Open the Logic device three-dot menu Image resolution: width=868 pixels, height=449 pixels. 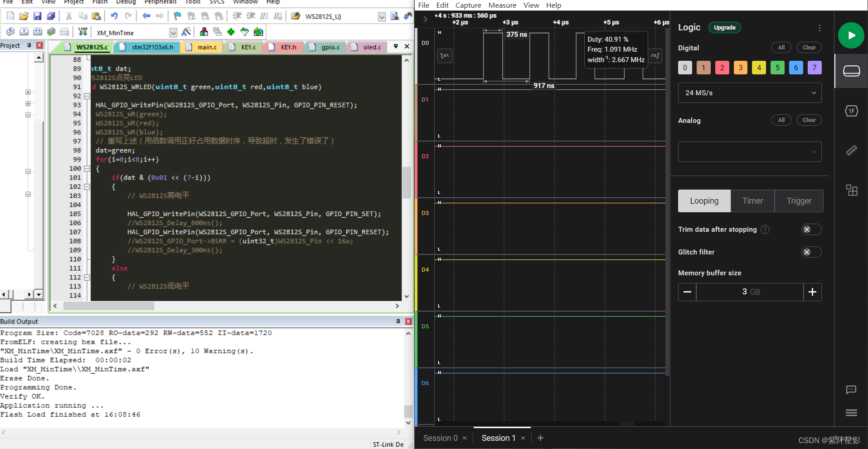[820, 28]
